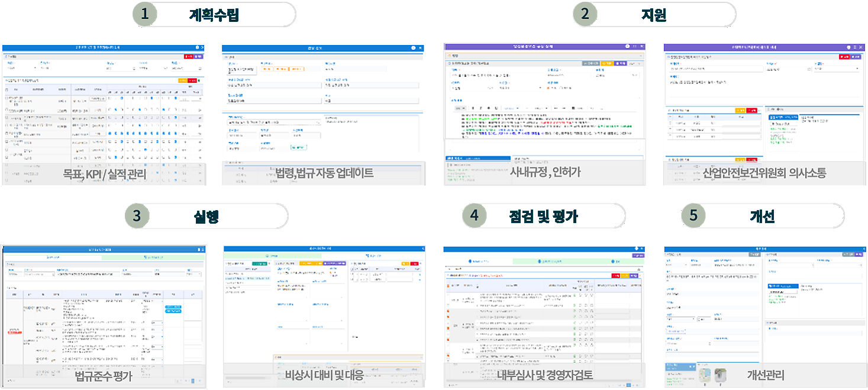Tick the header checkbox in the KPI table
The image size is (868, 390).
pos(7,89)
